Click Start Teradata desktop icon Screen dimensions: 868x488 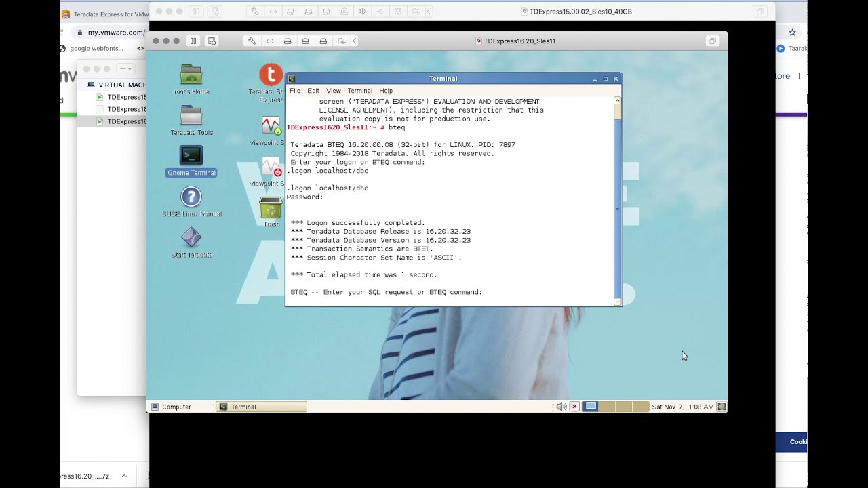click(191, 243)
